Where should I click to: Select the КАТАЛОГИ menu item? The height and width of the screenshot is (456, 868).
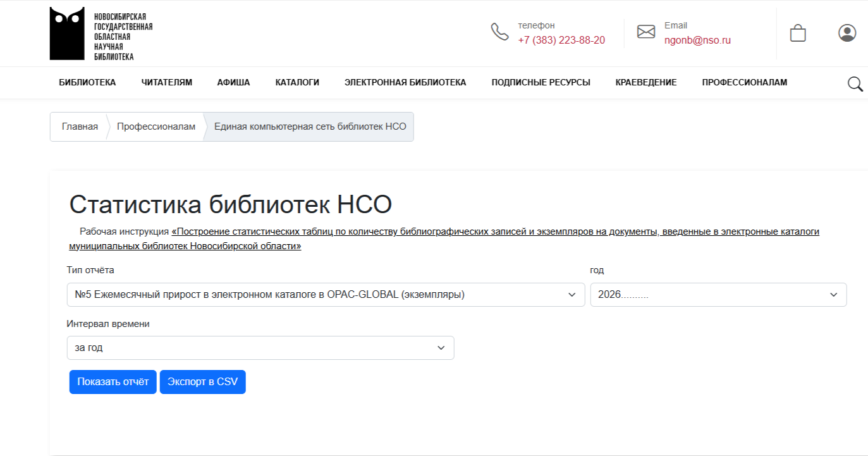[x=297, y=82]
